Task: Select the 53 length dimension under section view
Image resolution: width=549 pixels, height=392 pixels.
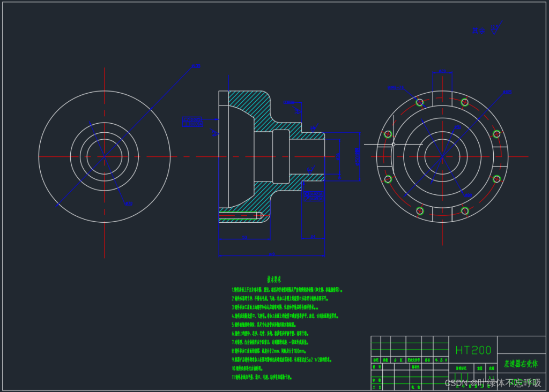Action: [x=243, y=236]
